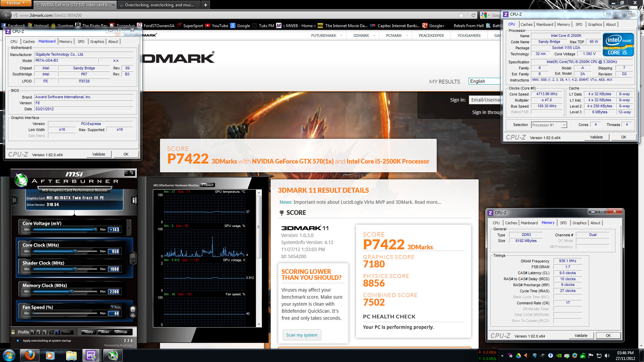Click the Afterburner Reset button
Viewport: 644px width, 362px height.
(x=104, y=332)
